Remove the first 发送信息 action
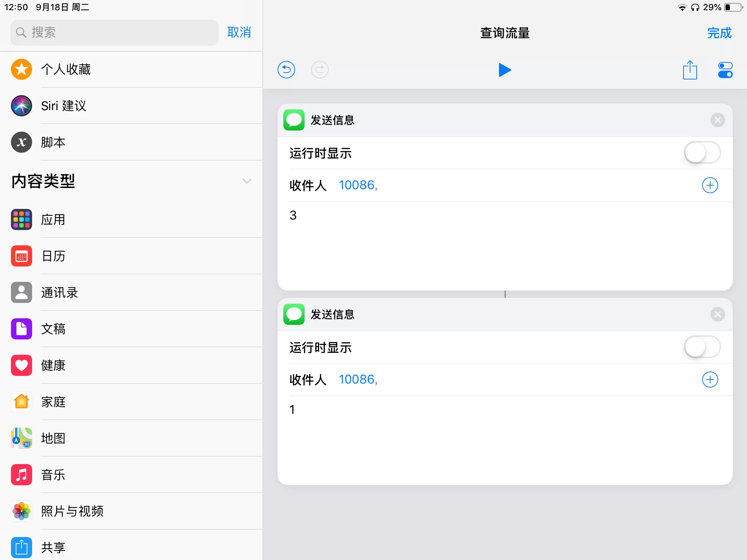 [x=717, y=120]
